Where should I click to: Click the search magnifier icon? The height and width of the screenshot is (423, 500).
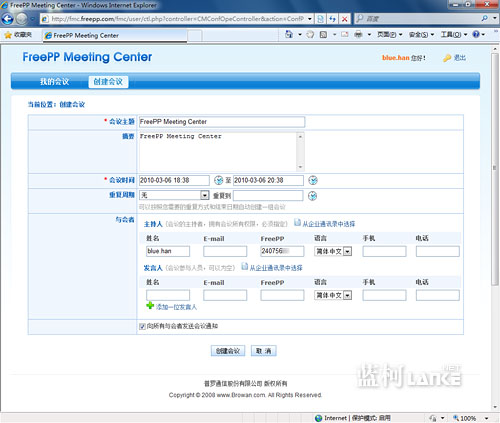(x=485, y=18)
